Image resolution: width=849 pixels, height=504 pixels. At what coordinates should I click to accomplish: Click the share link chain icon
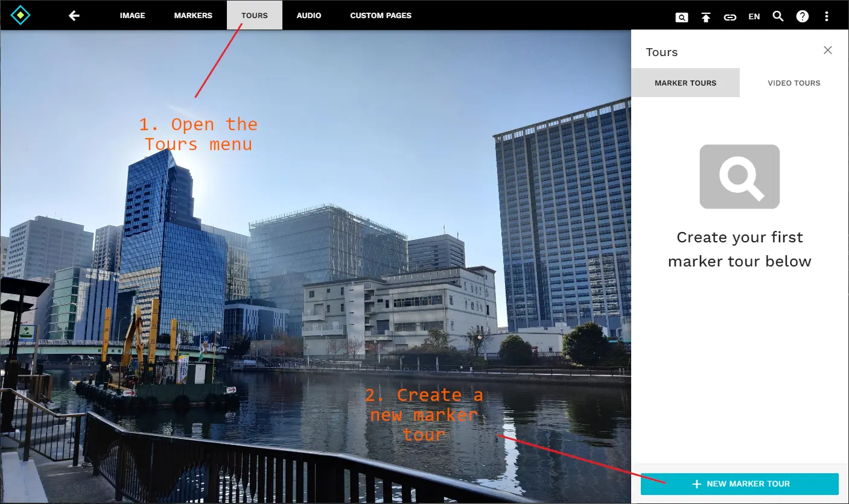coord(730,17)
